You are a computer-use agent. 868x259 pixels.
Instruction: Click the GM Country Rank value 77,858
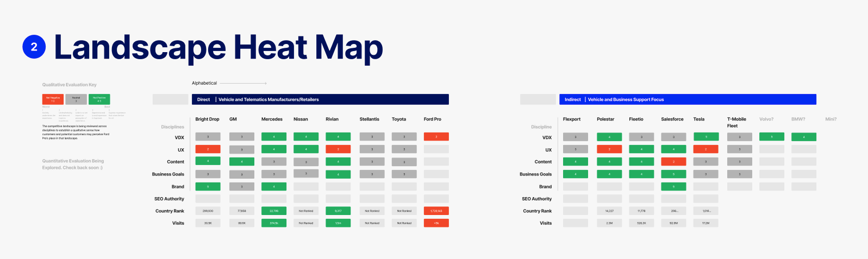[x=242, y=211]
